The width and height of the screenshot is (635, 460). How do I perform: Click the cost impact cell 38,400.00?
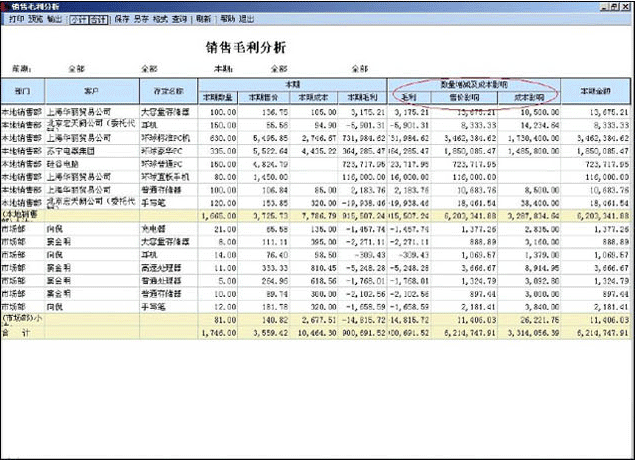tap(529, 203)
